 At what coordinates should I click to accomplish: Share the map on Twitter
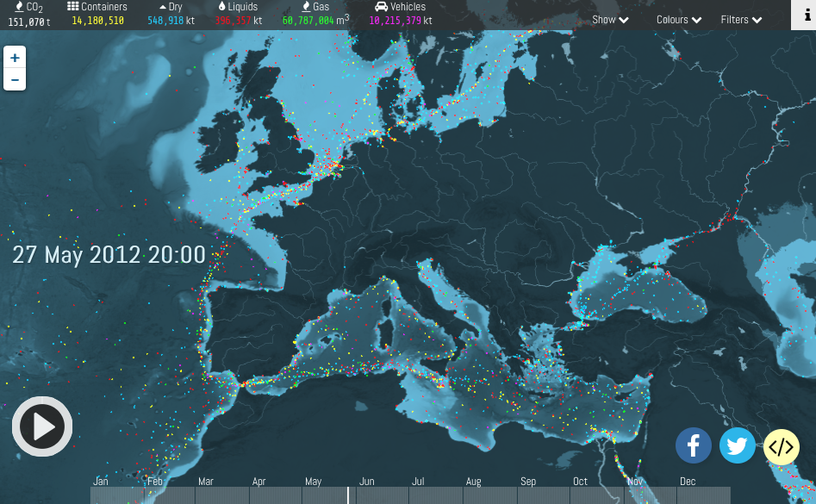(x=737, y=446)
